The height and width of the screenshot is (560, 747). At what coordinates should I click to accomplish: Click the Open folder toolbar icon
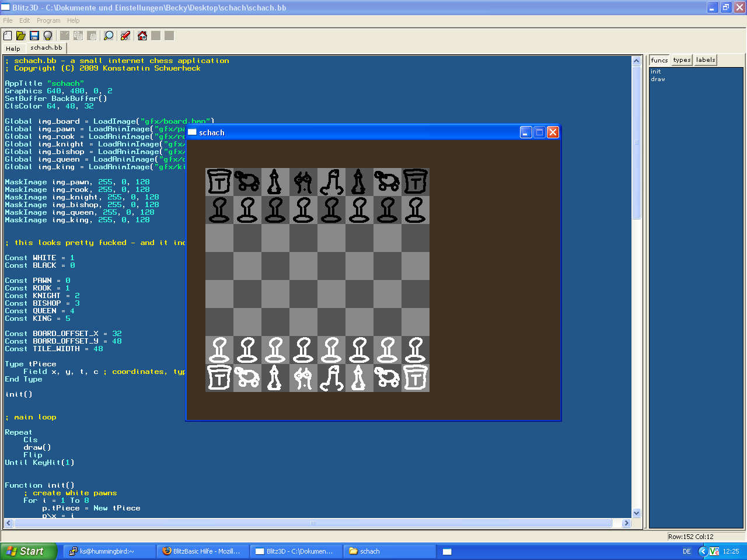click(x=21, y=36)
